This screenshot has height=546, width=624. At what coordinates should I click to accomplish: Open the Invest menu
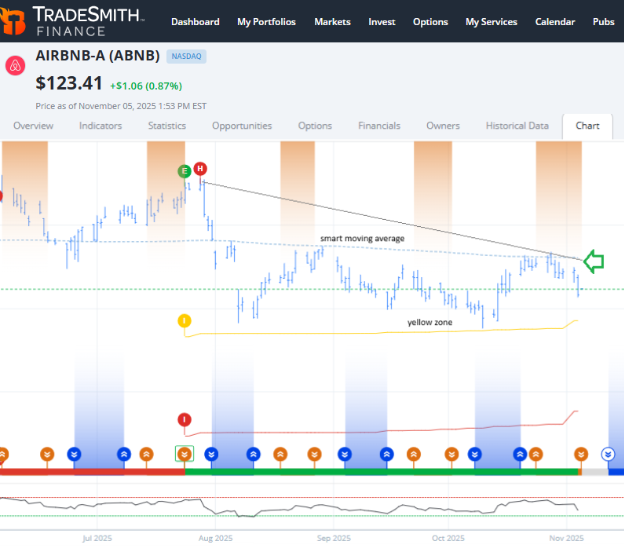pyautogui.click(x=382, y=22)
